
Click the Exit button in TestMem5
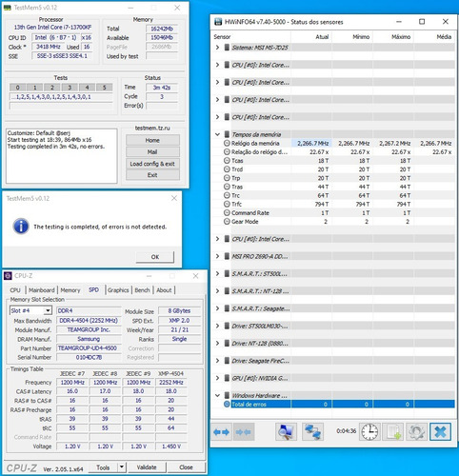152,175
